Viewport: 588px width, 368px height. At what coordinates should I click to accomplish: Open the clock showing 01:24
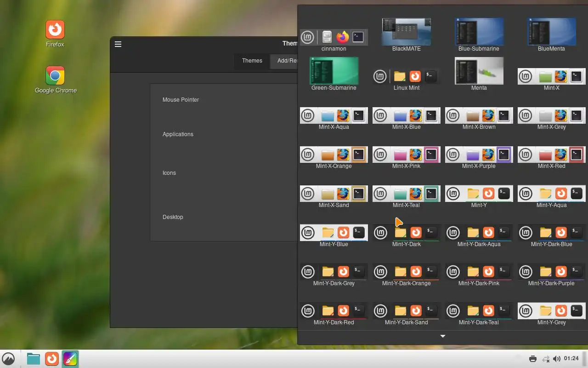571,358
